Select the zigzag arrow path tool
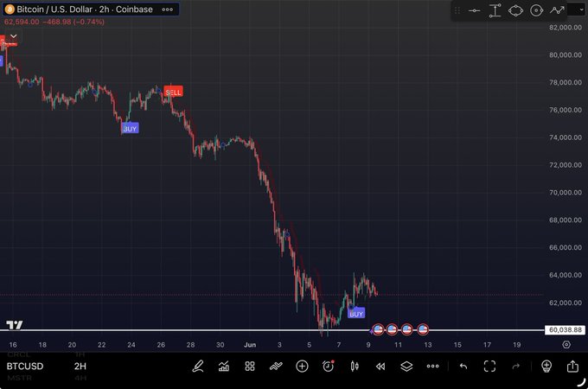 pos(557,10)
